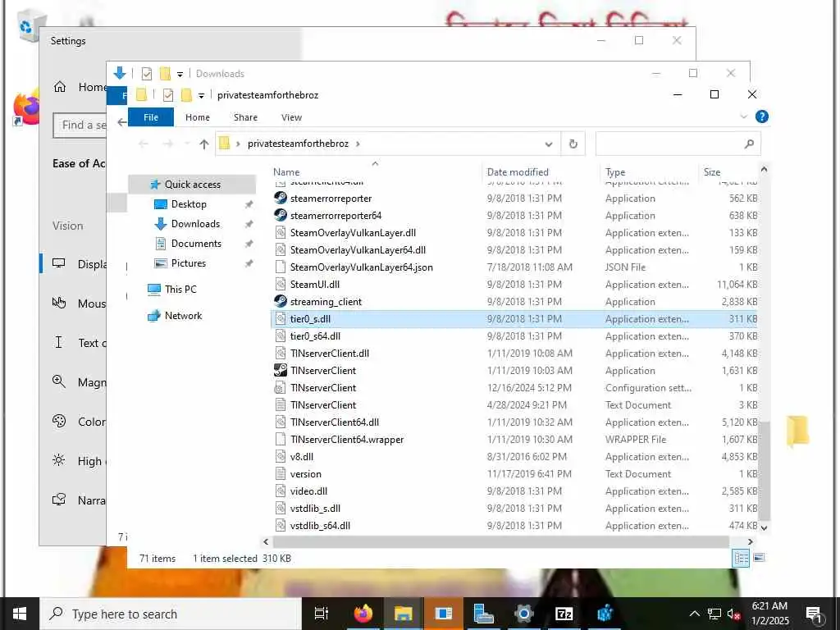
Task: Click the New folder quick access toolbar icon
Action: pos(186,95)
